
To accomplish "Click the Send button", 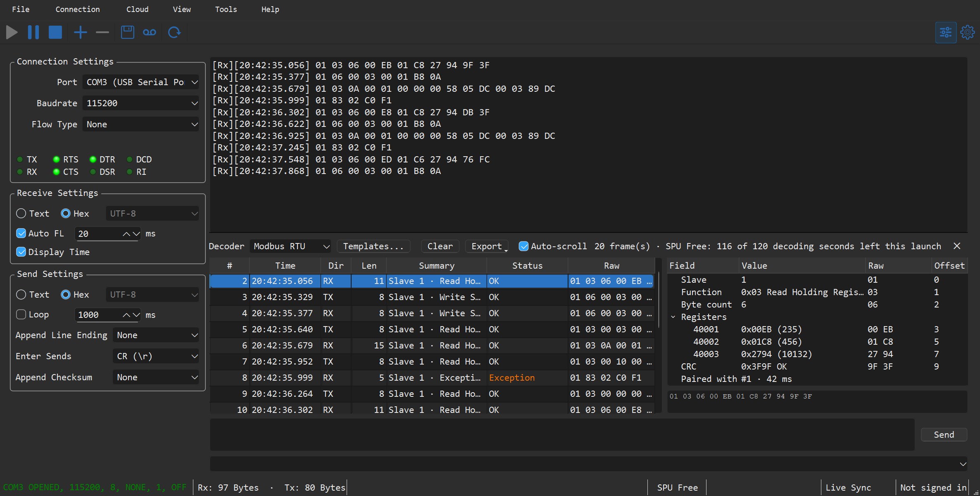I will click(x=944, y=434).
